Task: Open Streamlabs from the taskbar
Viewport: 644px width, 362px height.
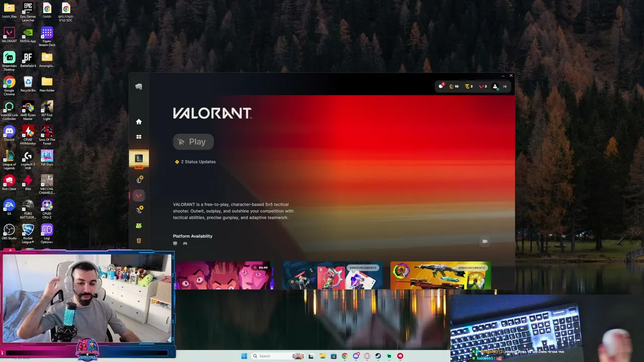Action: point(389,356)
